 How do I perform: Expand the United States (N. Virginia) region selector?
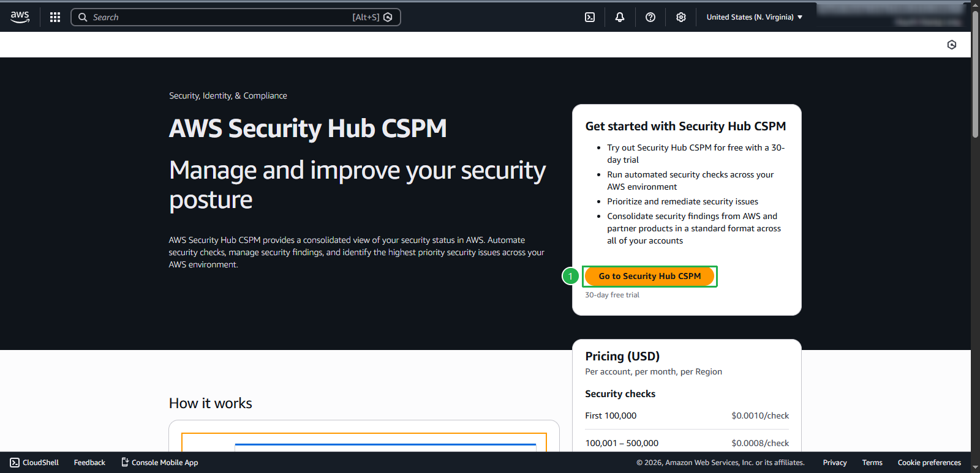(755, 17)
